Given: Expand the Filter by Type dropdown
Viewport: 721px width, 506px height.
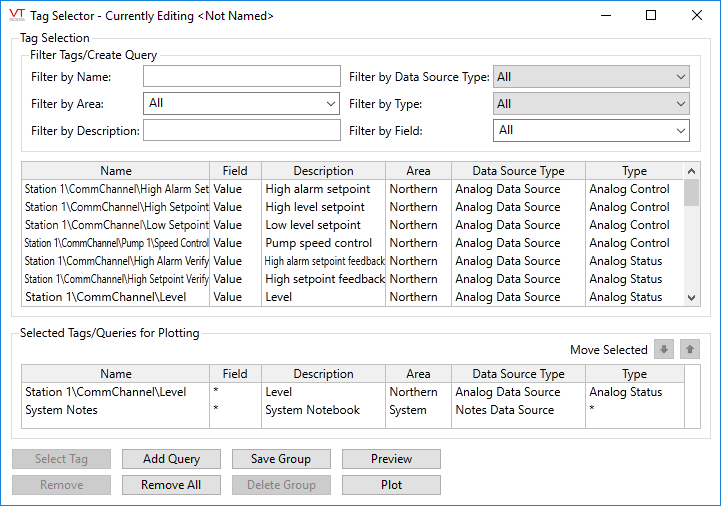Looking at the screenshot, I should [591, 103].
